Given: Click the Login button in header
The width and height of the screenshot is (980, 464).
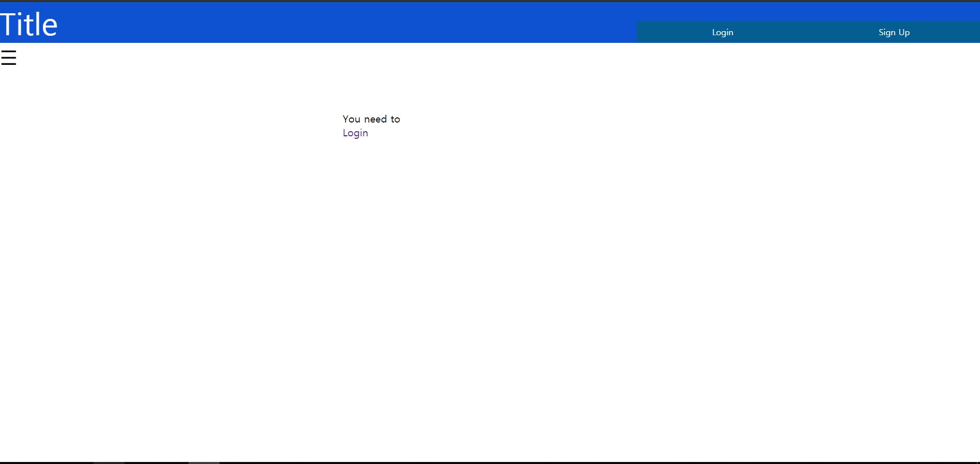Looking at the screenshot, I should point(722,32).
